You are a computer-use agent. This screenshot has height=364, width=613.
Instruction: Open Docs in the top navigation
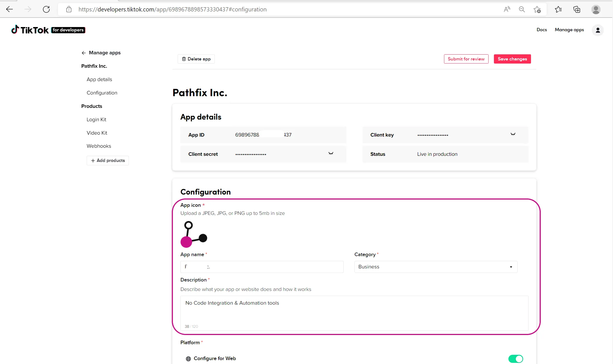tap(542, 30)
